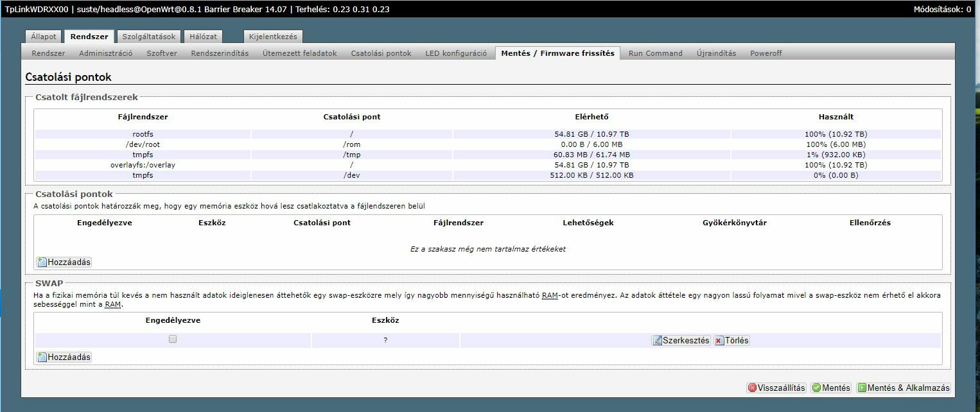
Task: Switch to the Hálózat tab
Action: [203, 37]
